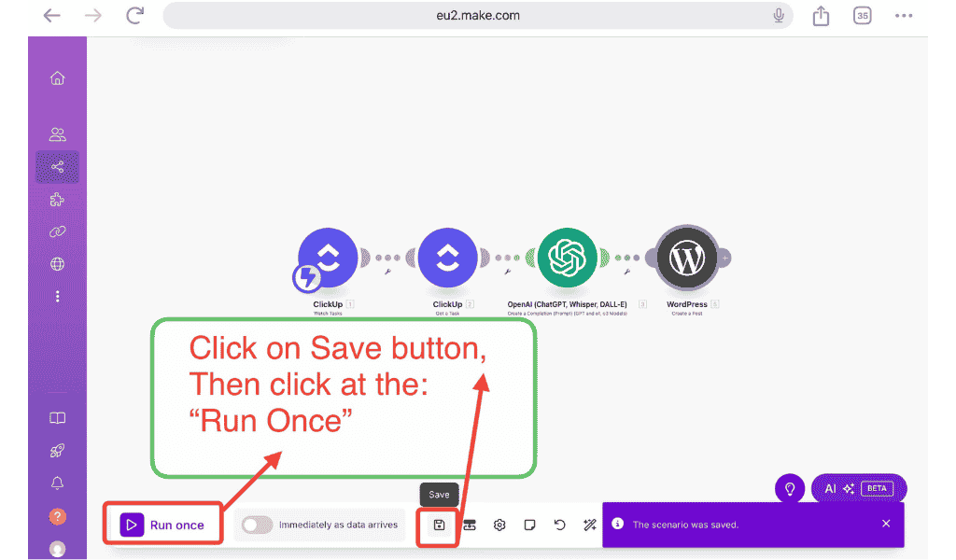This screenshot has width=956, height=560.
Task: Reload the page with the refresh icon
Action: (x=134, y=15)
